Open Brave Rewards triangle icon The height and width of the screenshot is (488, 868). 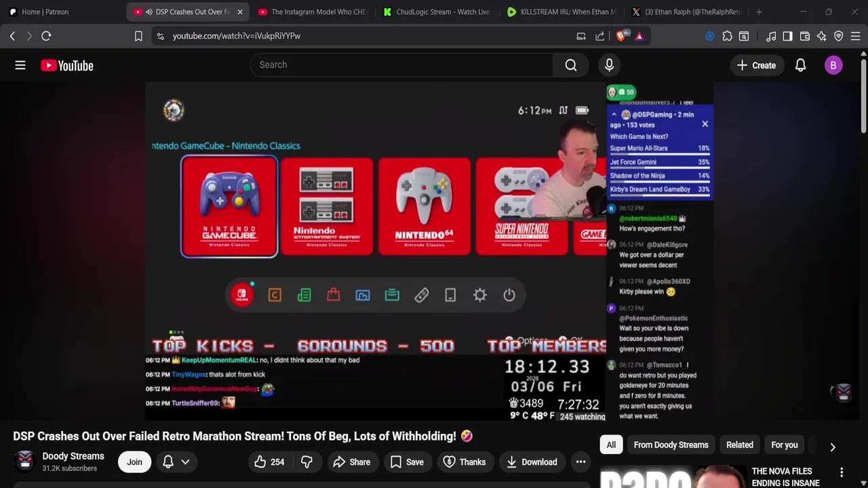(x=639, y=36)
